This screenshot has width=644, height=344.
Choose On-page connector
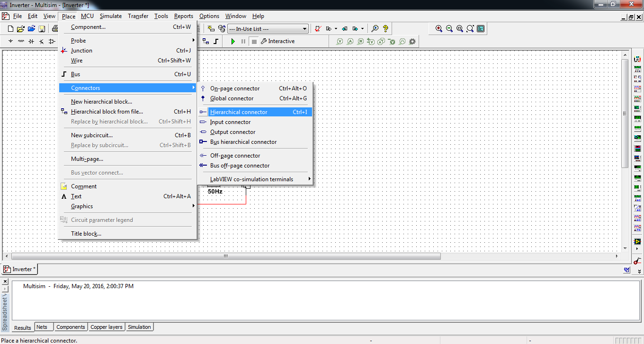click(255, 88)
